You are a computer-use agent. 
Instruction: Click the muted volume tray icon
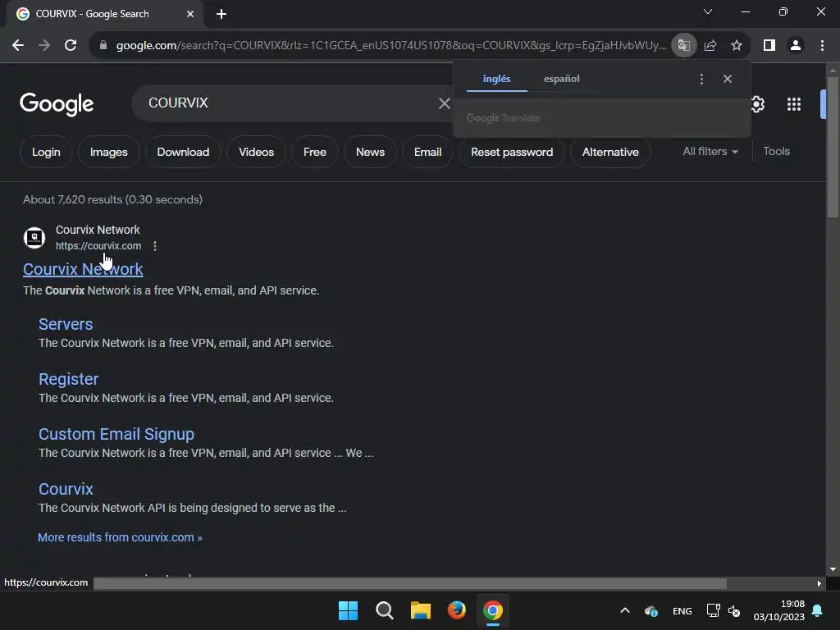(x=734, y=611)
